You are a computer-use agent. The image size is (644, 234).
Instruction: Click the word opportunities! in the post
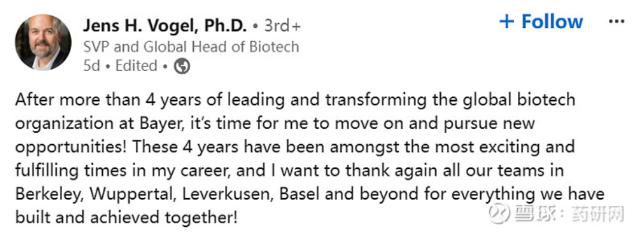click(x=68, y=148)
